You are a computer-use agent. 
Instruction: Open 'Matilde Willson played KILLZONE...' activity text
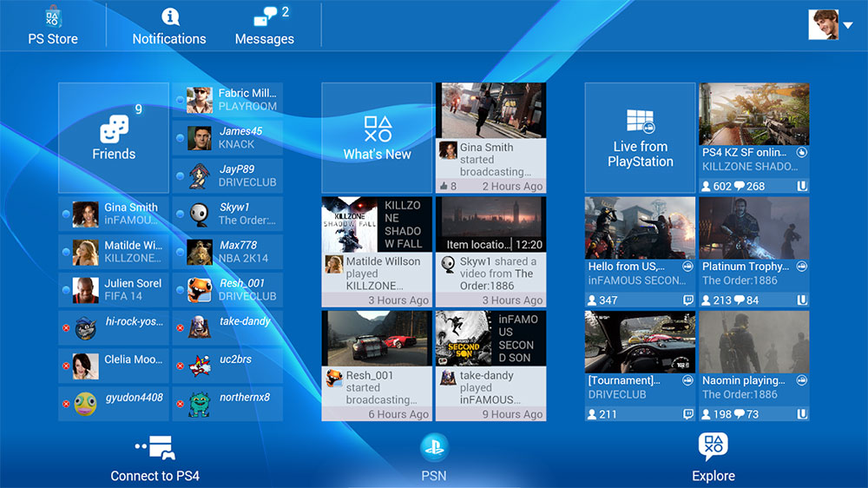[x=383, y=274]
